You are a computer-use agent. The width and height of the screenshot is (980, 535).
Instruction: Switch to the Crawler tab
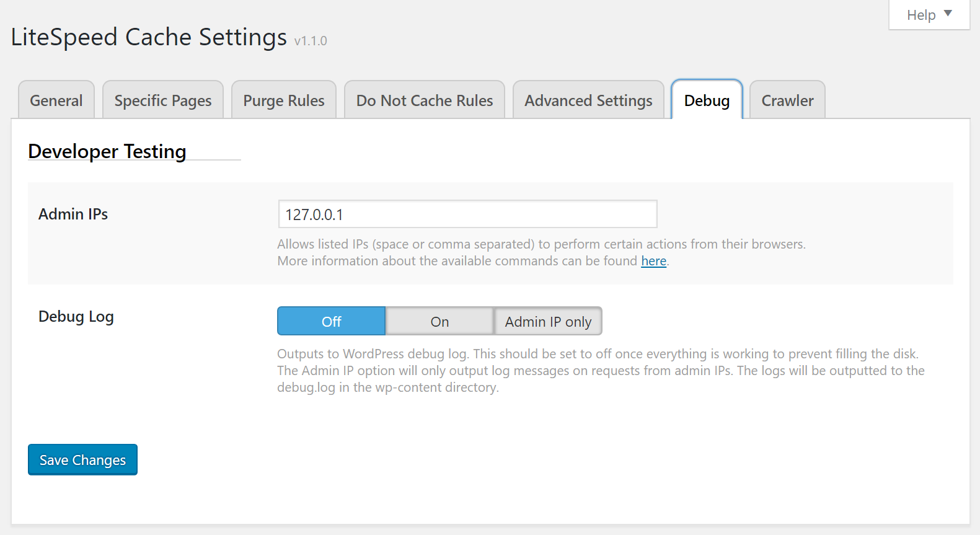pyautogui.click(x=787, y=100)
